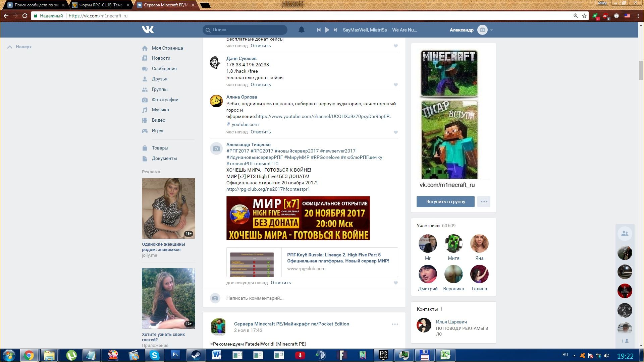Image resolution: width=644 pixels, height=362 pixels.
Task: Like Danya Suyushev's comment heart icon
Action: point(396,85)
